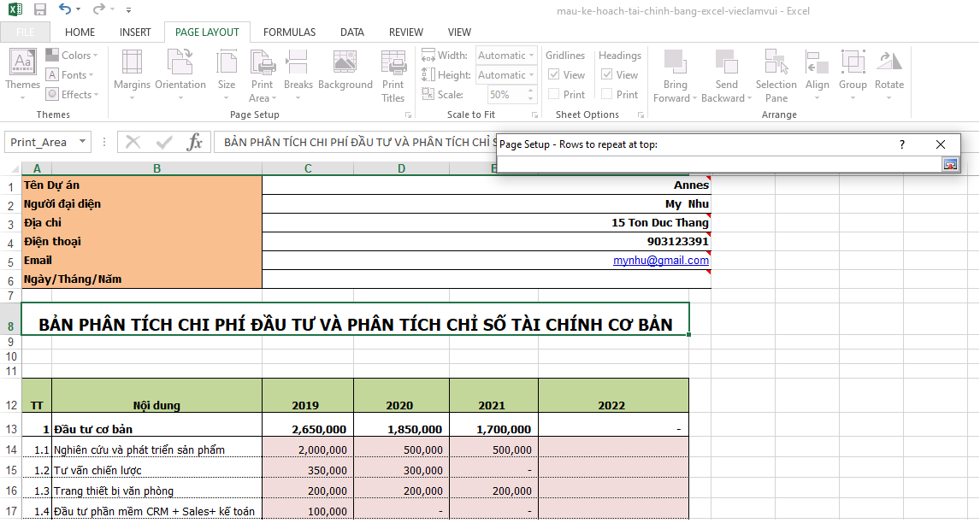The image size is (980, 523).
Task: Toggle Gridlines View checkbox
Action: (x=554, y=74)
